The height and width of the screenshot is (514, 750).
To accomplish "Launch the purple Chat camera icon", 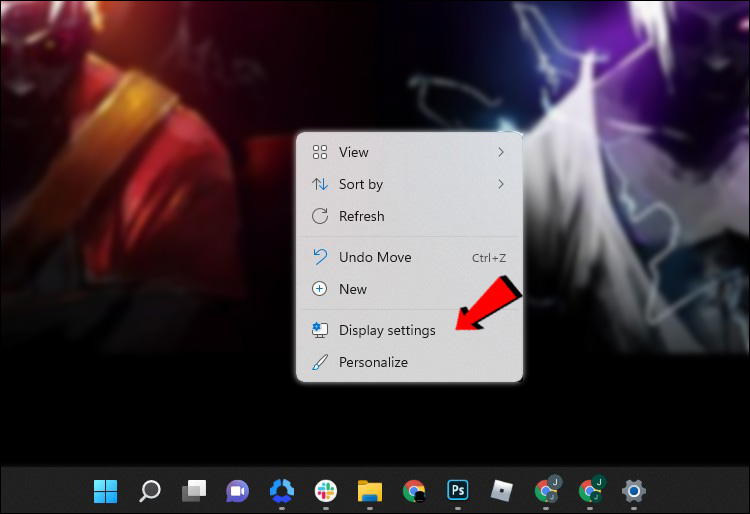I will (238, 491).
